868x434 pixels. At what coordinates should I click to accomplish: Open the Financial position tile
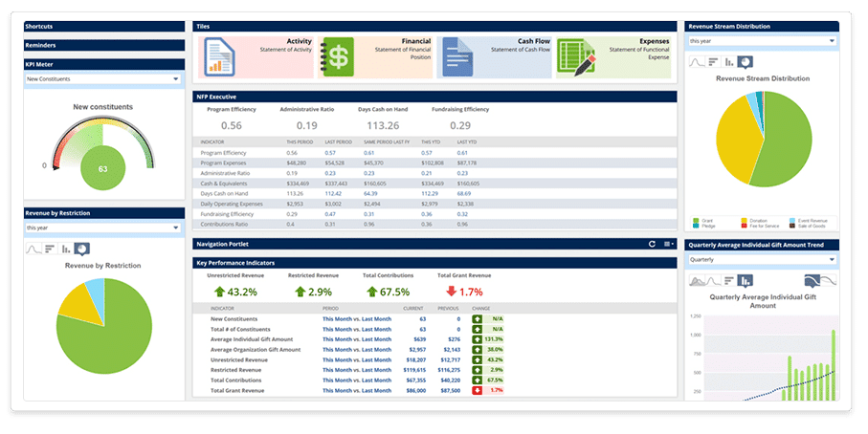[337, 55]
